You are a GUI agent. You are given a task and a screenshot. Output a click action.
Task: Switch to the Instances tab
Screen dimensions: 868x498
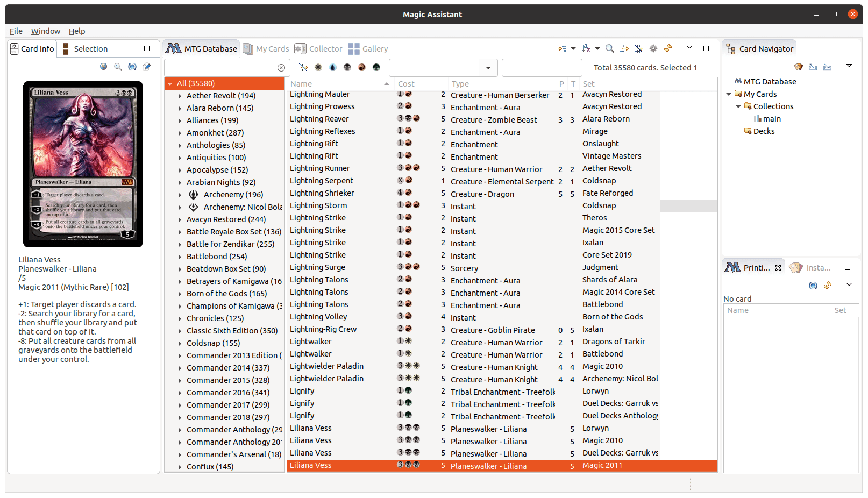pyautogui.click(x=810, y=267)
